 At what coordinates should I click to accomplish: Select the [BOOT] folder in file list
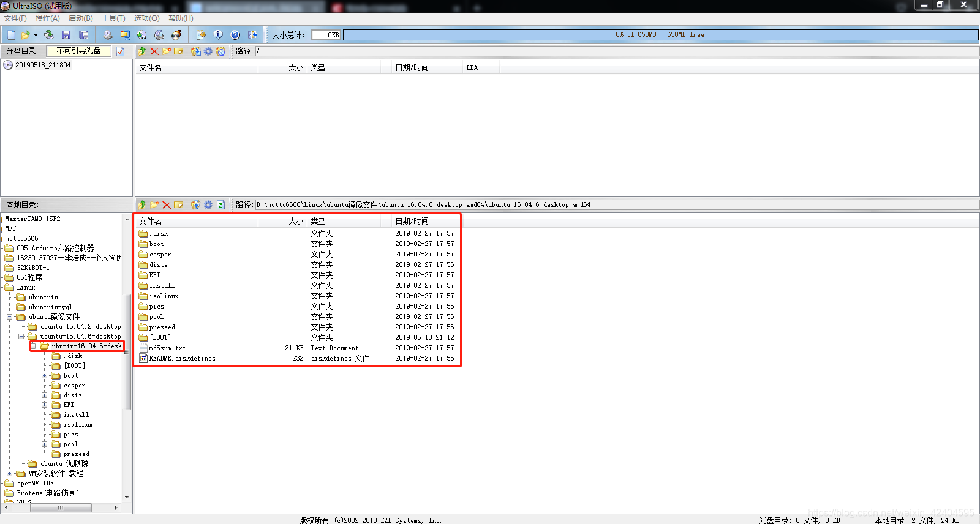point(155,338)
